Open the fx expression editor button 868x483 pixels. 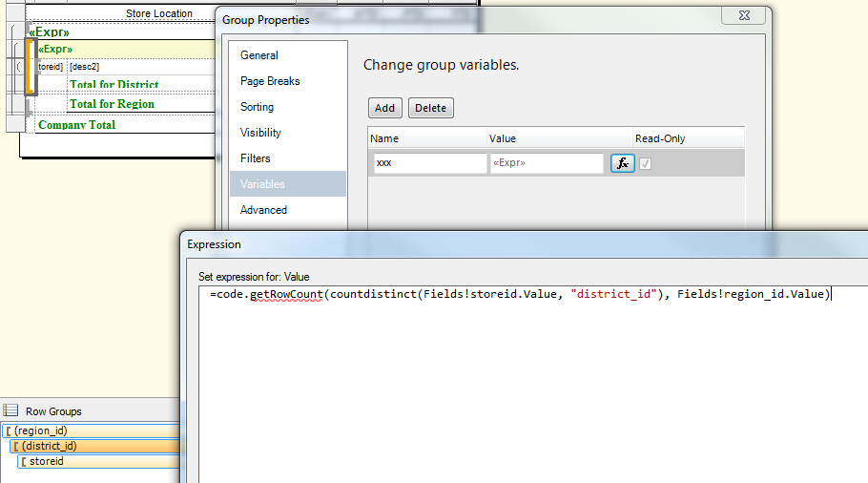pos(623,163)
